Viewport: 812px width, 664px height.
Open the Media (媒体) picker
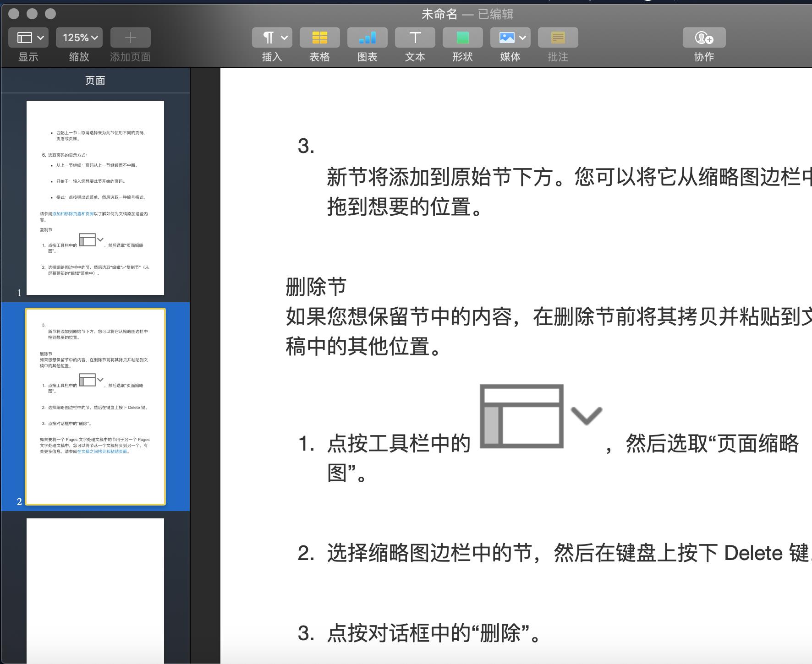pos(510,38)
